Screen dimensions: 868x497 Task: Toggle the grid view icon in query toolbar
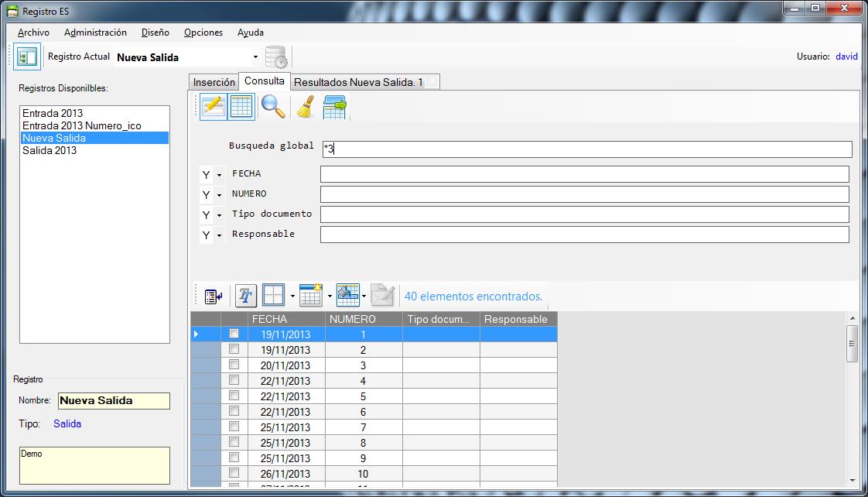tap(241, 107)
